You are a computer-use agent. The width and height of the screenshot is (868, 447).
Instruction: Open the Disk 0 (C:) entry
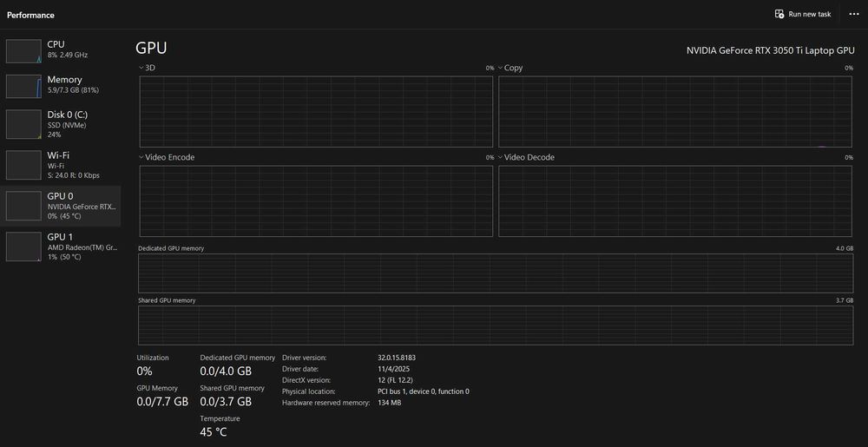[x=61, y=124]
